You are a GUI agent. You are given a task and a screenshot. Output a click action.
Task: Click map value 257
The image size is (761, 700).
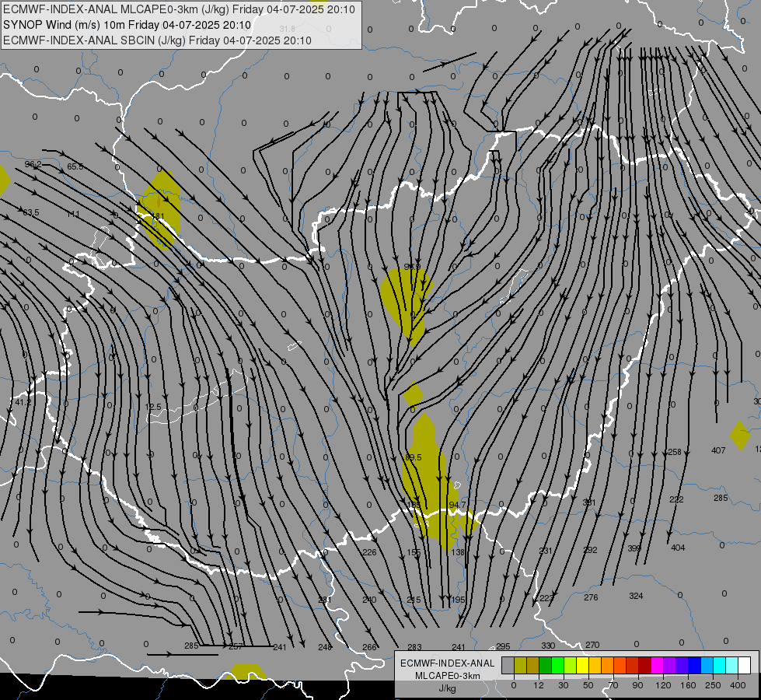(x=236, y=646)
